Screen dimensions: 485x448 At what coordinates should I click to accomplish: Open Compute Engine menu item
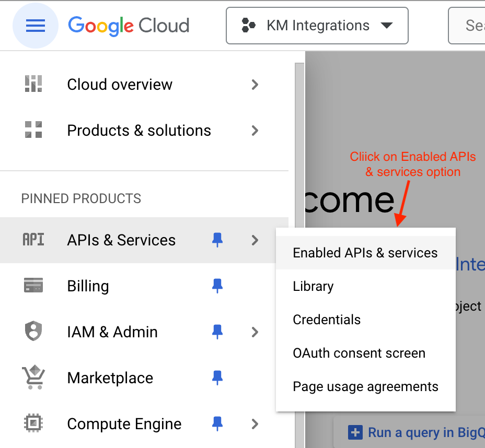click(x=144, y=424)
